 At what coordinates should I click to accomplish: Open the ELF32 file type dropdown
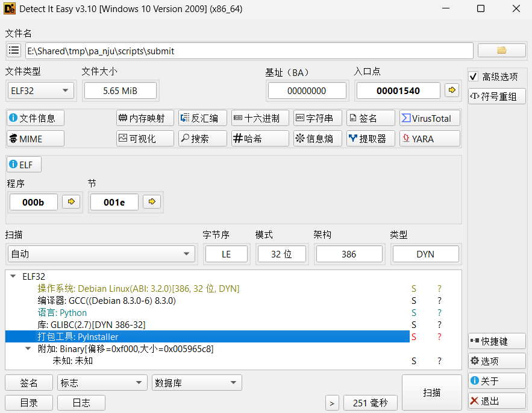40,91
